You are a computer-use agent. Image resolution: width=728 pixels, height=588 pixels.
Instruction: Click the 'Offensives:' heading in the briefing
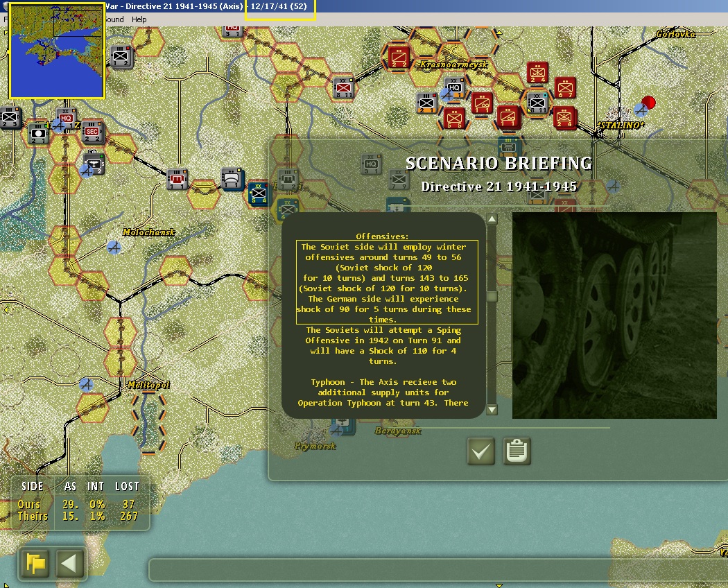tap(382, 236)
